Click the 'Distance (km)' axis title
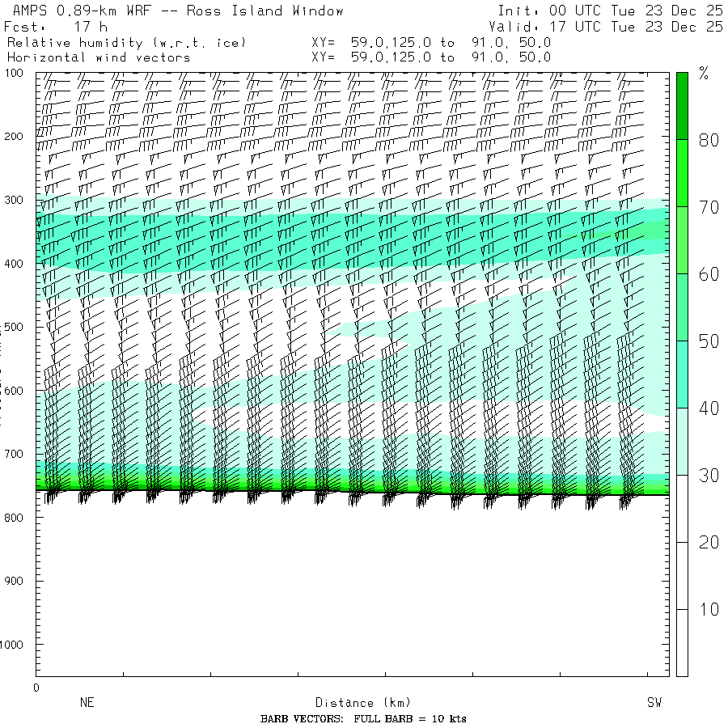This screenshot has width=728, height=728. point(356,703)
